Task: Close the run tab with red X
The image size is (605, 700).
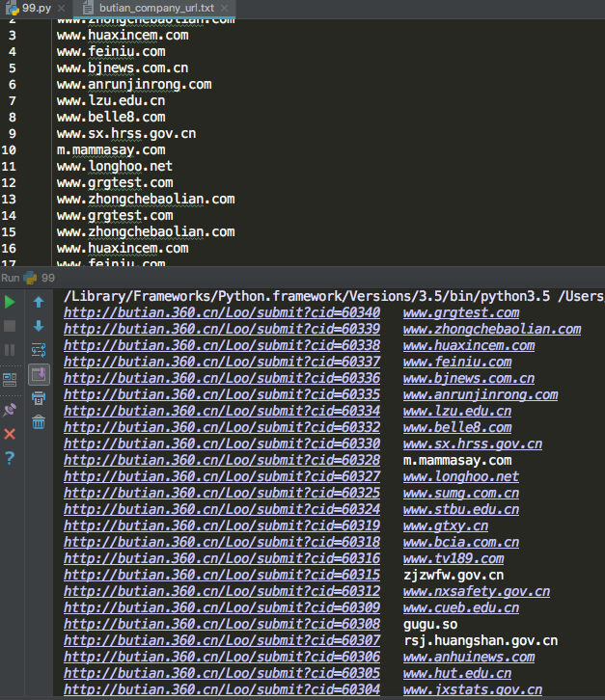Action: tap(10, 434)
